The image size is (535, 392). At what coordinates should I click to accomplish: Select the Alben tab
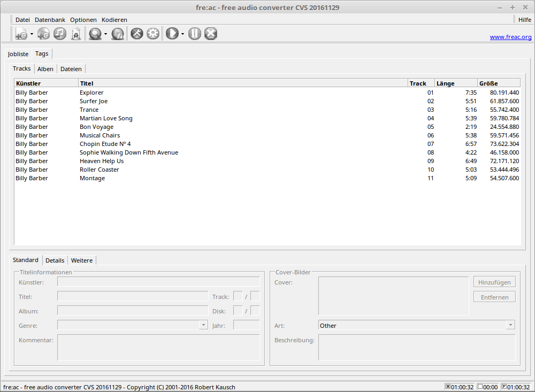(x=45, y=69)
